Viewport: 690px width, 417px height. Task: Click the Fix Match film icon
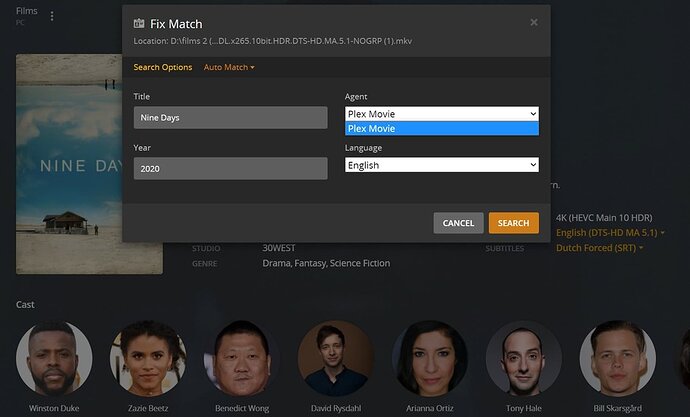139,23
